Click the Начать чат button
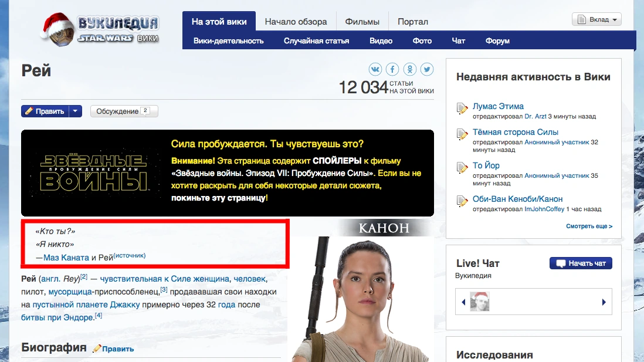The image size is (644, 362). [581, 263]
